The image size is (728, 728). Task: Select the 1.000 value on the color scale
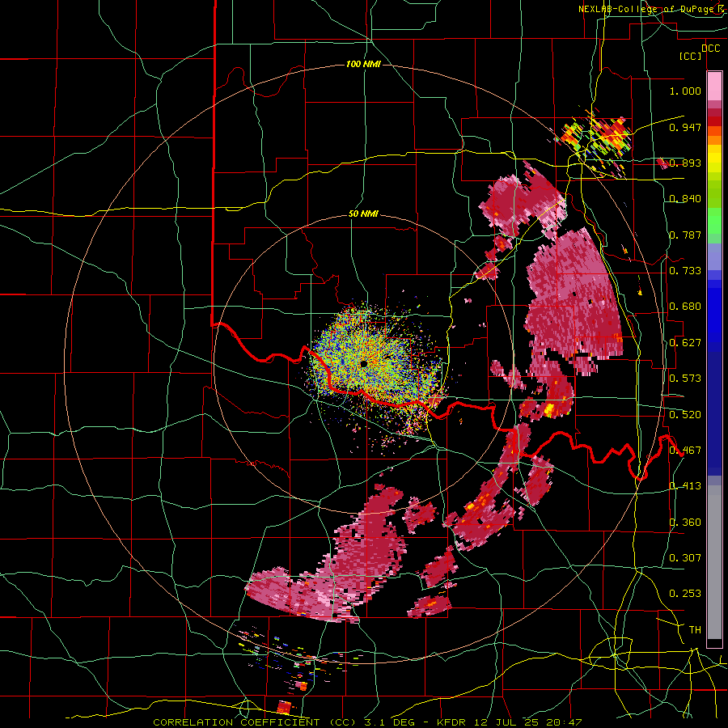tap(685, 91)
